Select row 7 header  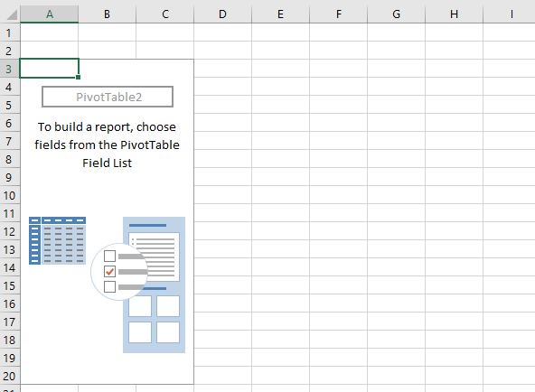click(x=10, y=141)
